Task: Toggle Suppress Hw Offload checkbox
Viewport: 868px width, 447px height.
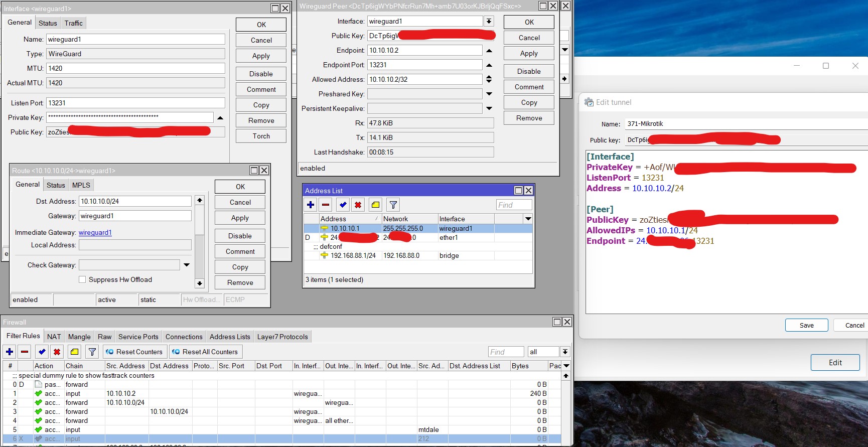Action: tap(82, 279)
